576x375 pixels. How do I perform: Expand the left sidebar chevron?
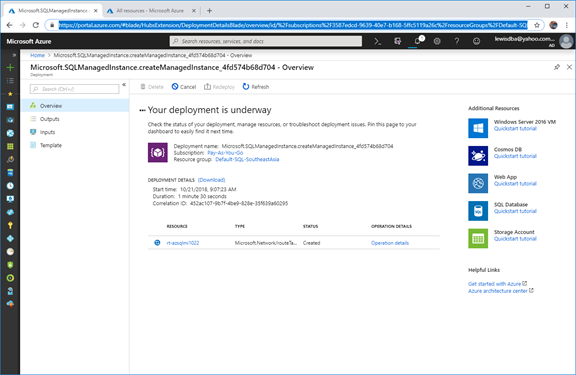click(x=14, y=55)
